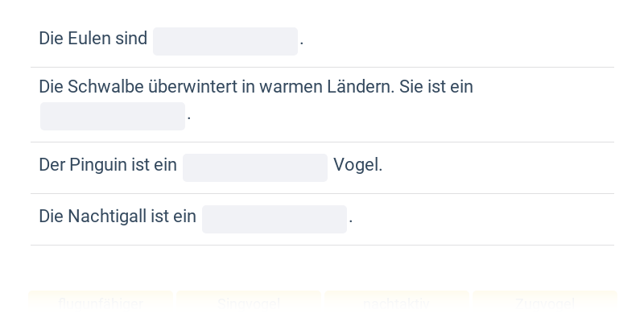Viewport: 644px width, 322px height.
Task: Select the blank in the Schwalbe sentence
Action: pyautogui.click(x=113, y=116)
